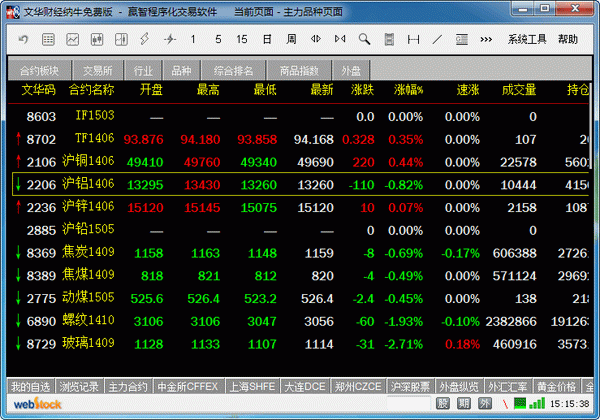
Task: Switch to 品种 tab
Action: (181, 70)
